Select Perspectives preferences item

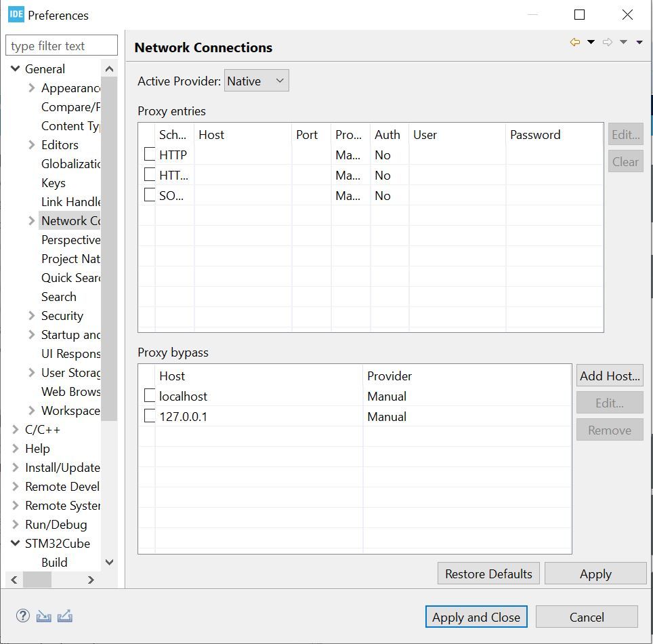point(70,240)
